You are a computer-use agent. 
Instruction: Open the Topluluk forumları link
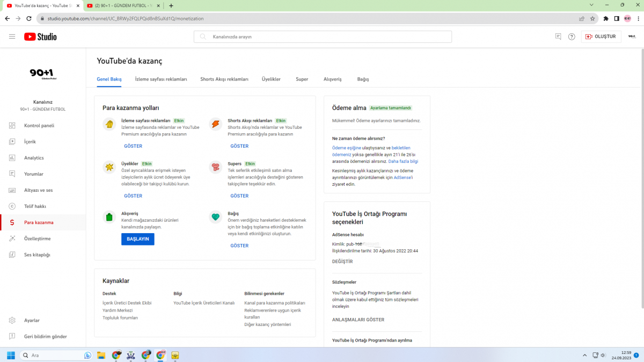pos(120,318)
